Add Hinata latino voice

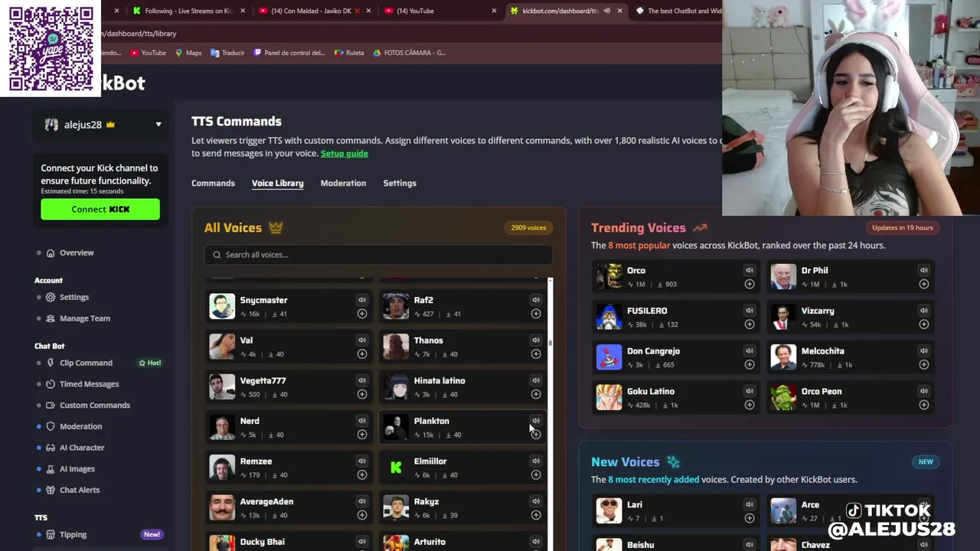[536, 394]
